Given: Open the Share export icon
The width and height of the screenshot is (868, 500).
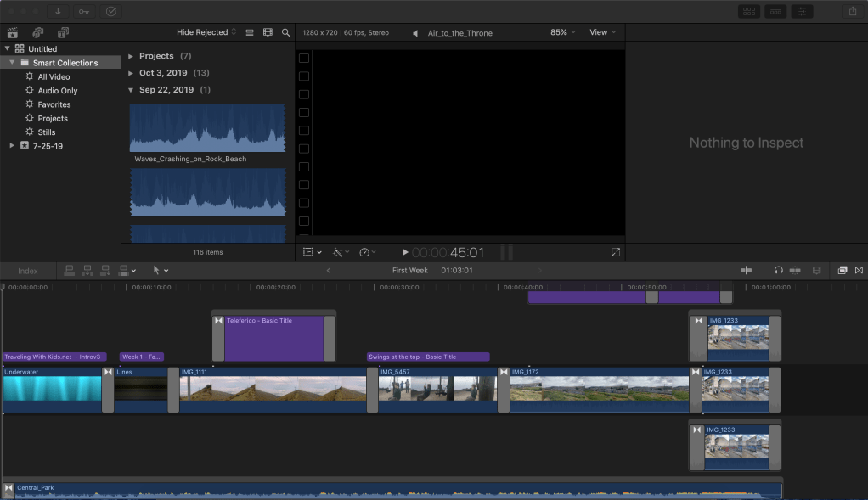Looking at the screenshot, I should tap(852, 11).
